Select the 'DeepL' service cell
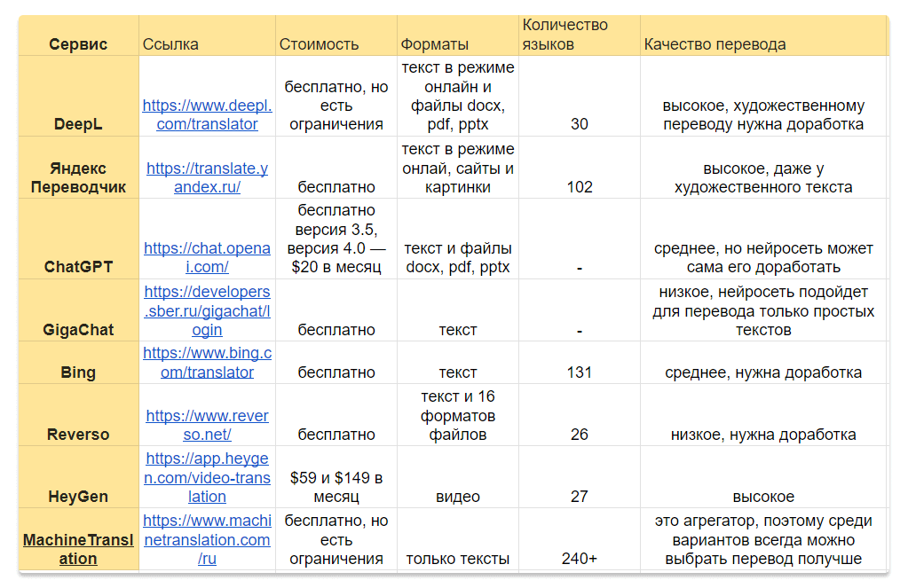Screen dimensions: 908x588 [78, 96]
